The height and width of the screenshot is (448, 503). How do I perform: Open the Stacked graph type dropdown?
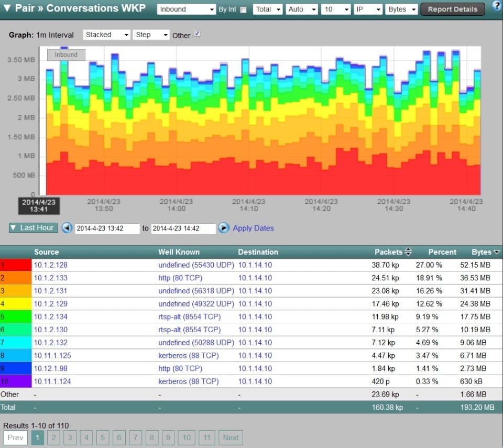106,35
